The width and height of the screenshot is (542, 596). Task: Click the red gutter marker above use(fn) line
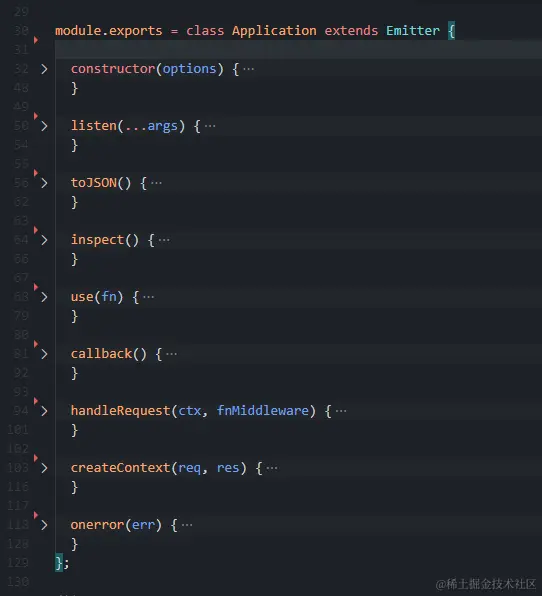[x=36, y=287]
